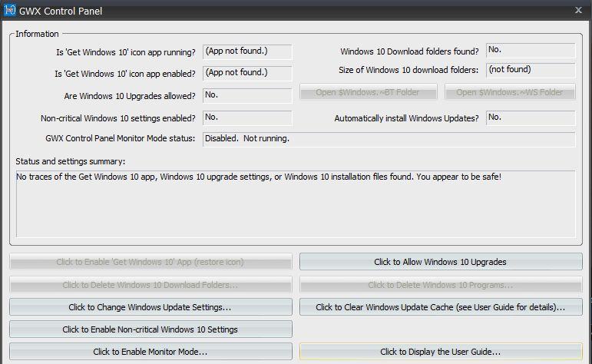Click the disabled Delete Windows 10 Programs button
The image size is (592, 364).
coord(441,285)
